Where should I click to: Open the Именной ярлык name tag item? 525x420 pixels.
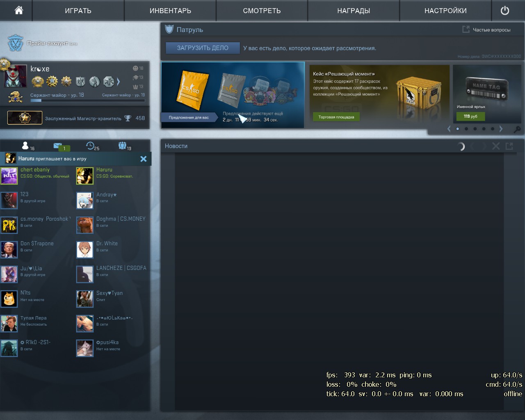[x=487, y=94]
